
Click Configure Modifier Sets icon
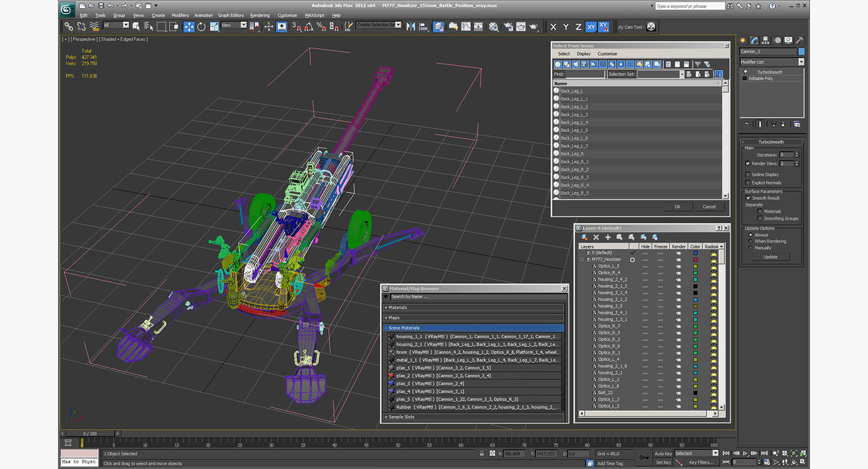[796, 124]
